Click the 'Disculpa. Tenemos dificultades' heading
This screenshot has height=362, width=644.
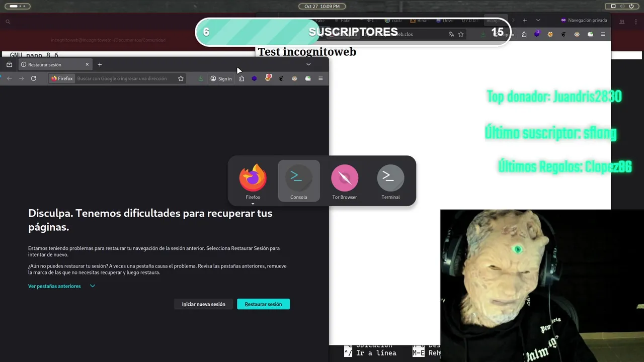pyautogui.click(x=150, y=220)
